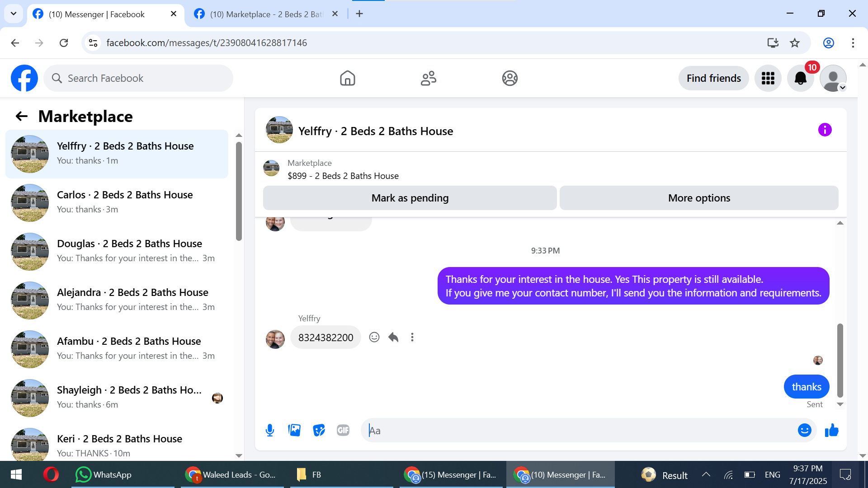
Task: Reply to the 8324382200 message
Action: click(x=393, y=337)
